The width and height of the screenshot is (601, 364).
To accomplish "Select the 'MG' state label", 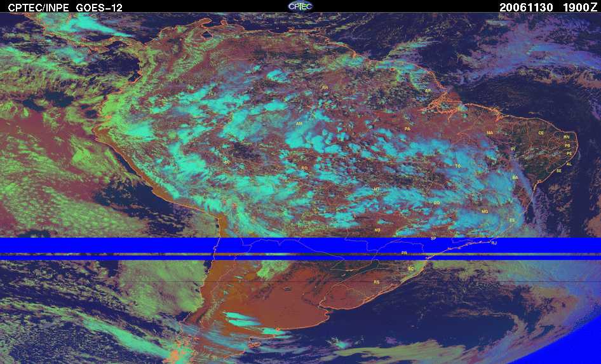I will (485, 212).
